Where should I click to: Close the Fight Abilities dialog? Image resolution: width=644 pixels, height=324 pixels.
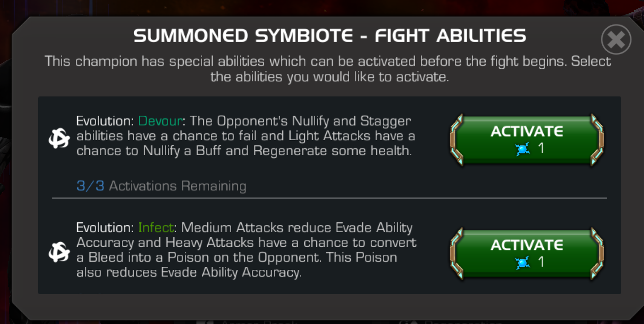(x=616, y=40)
